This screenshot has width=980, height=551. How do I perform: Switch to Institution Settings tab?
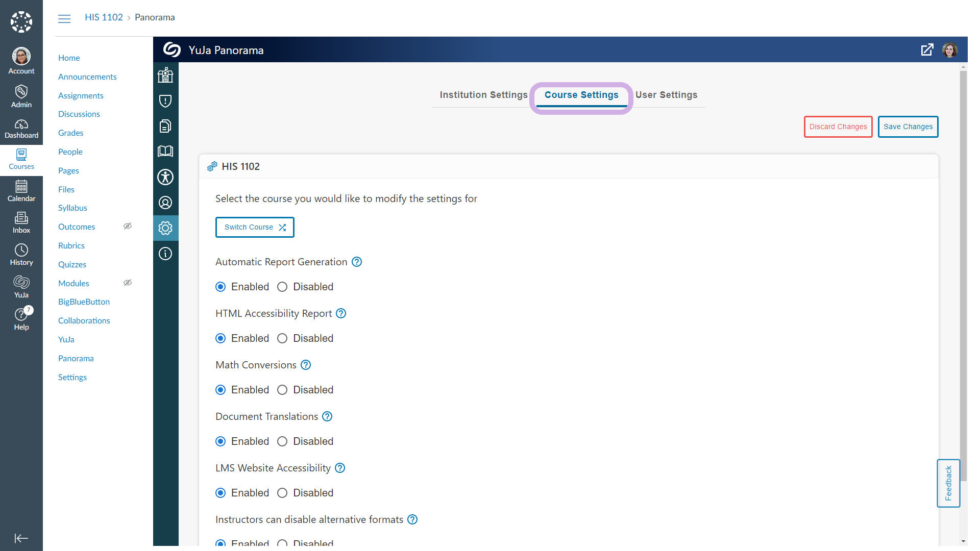(x=483, y=95)
